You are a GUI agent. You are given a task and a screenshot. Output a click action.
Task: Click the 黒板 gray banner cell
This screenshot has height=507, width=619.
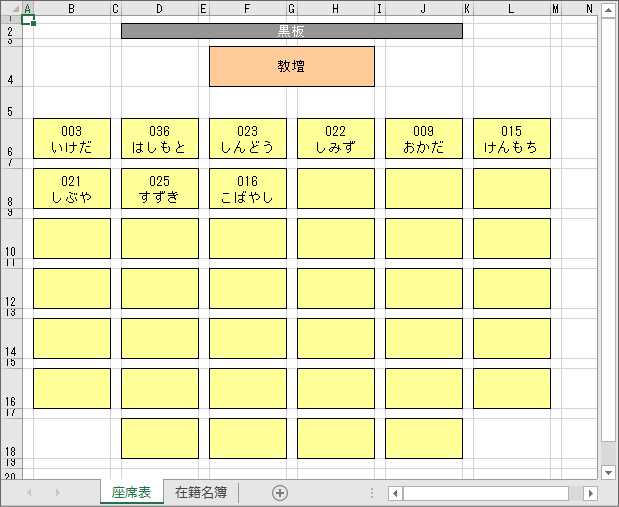[292, 31]
